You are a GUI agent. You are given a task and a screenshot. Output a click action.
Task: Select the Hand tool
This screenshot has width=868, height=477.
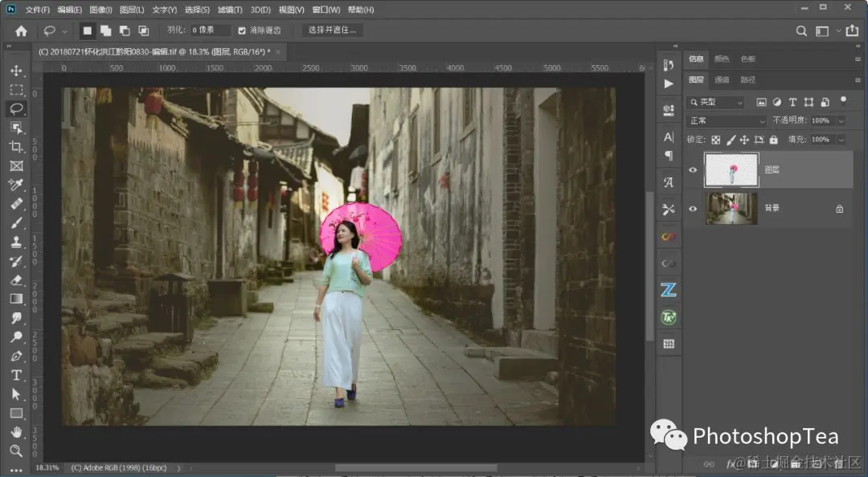[x=16, y=432]
